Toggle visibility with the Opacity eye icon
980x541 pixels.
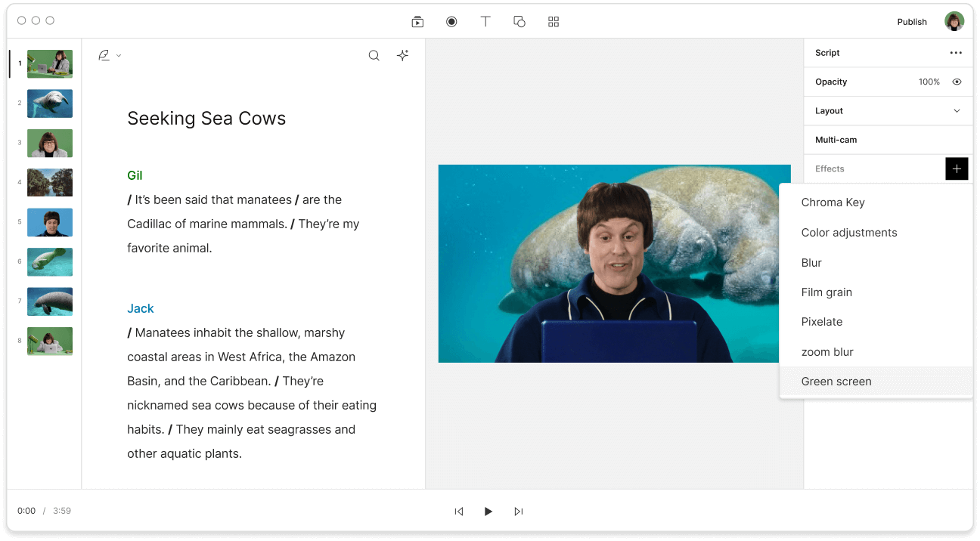957,82
